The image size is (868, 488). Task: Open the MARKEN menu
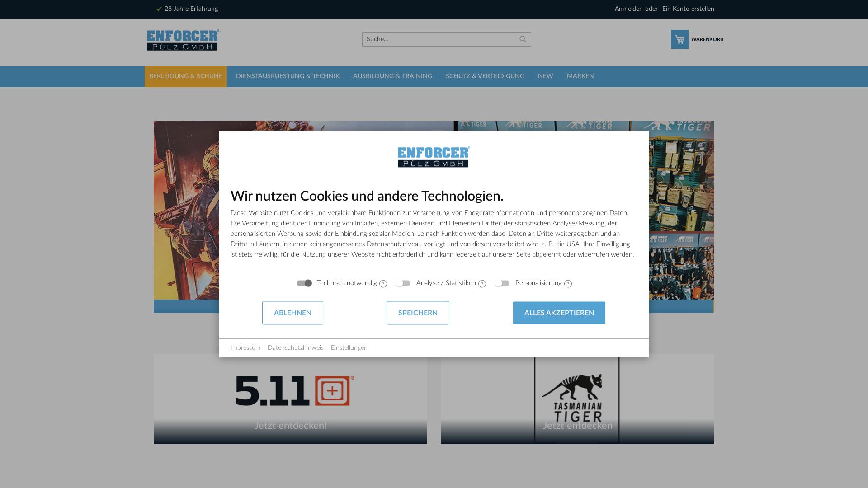pos(580,76)
